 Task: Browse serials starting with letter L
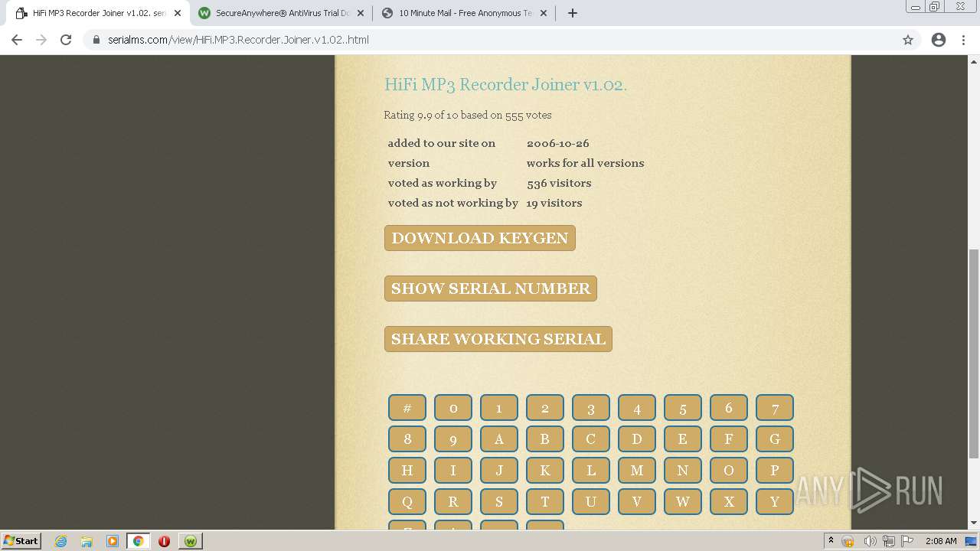pos(591,471)
